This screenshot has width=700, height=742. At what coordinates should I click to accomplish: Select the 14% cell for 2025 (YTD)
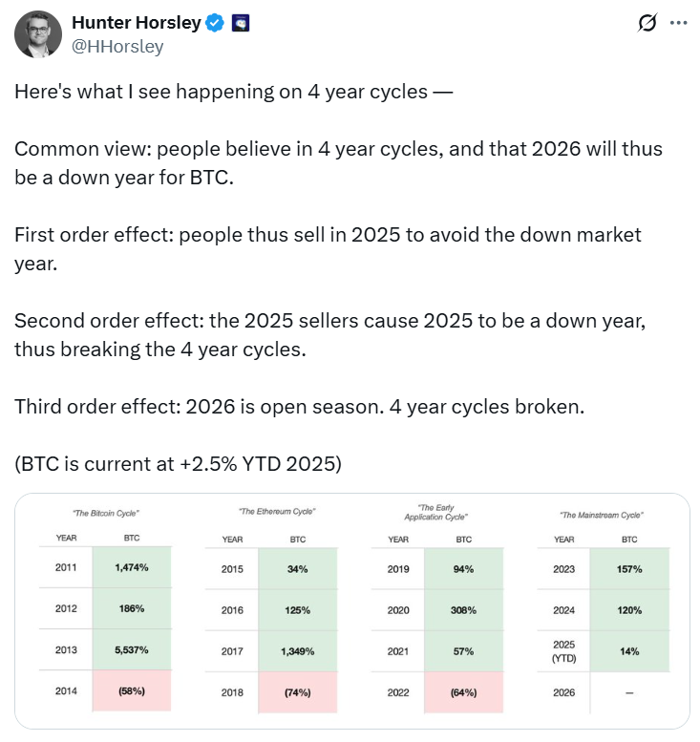[630, 649]
